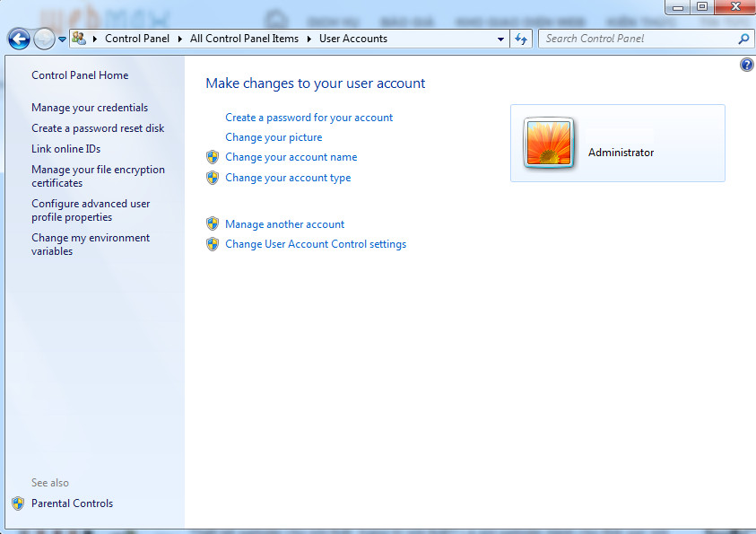Image resolution: width=756 pixels, height=534 pixels.
Task: Click the blue Help question mark icon
Action: pyautogui.click(x=746, y=66)
